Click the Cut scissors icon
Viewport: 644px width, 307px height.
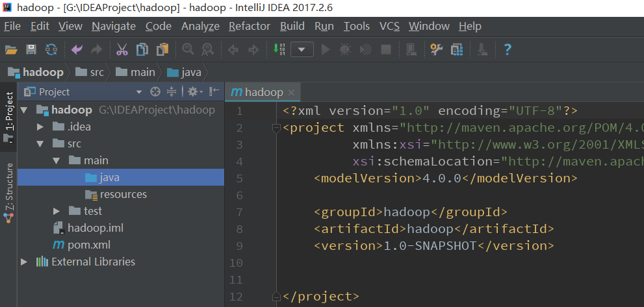122,50
